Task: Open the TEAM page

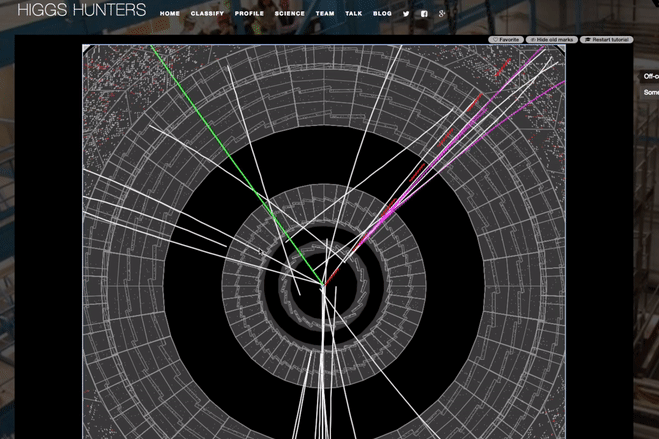Action: (325, 13)
